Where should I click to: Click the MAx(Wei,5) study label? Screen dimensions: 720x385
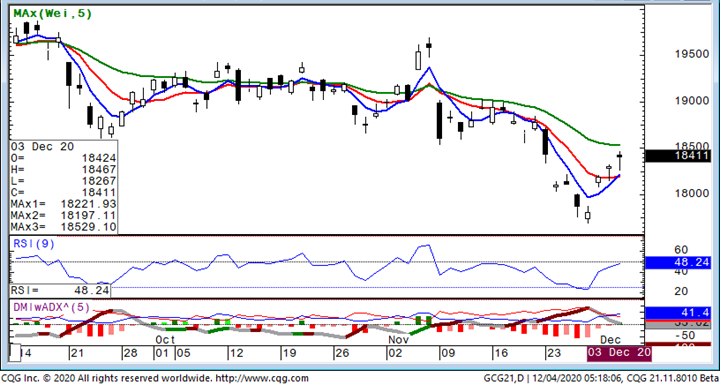point(52,14)
